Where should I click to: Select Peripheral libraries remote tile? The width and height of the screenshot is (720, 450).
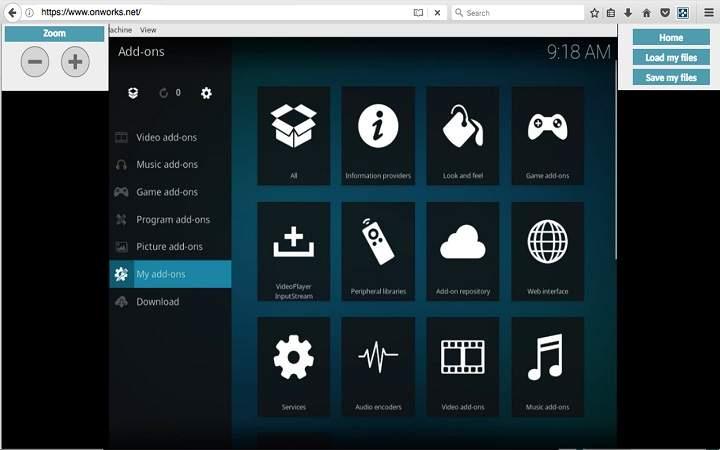pos(378,251)
